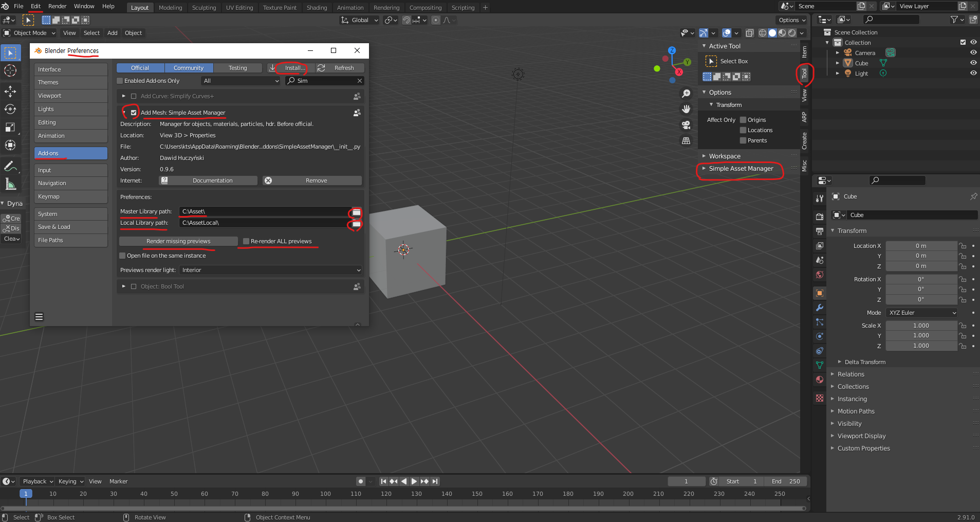The width and height of the screenshot is (980, 522).
Task: Expand Delta Transform section
Action: coord(865,362)
